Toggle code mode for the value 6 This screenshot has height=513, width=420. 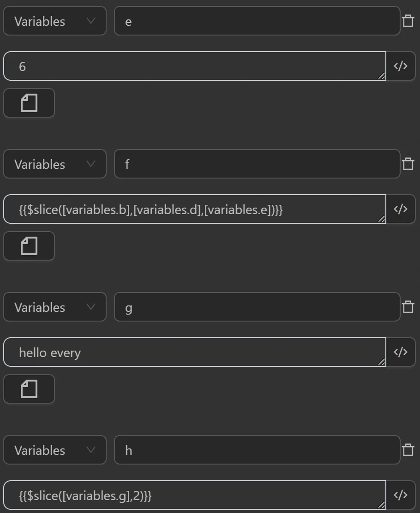point(401,66)
